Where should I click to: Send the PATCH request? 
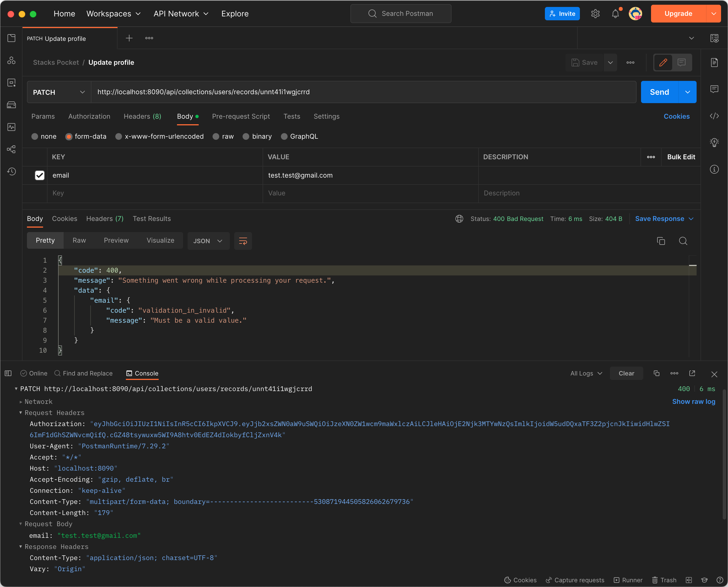(x=659, y=92)
